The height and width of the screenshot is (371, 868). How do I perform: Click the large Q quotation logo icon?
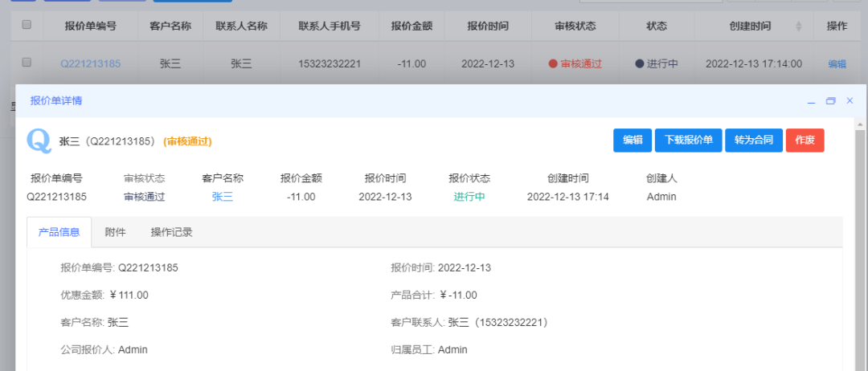click(39, 141)
